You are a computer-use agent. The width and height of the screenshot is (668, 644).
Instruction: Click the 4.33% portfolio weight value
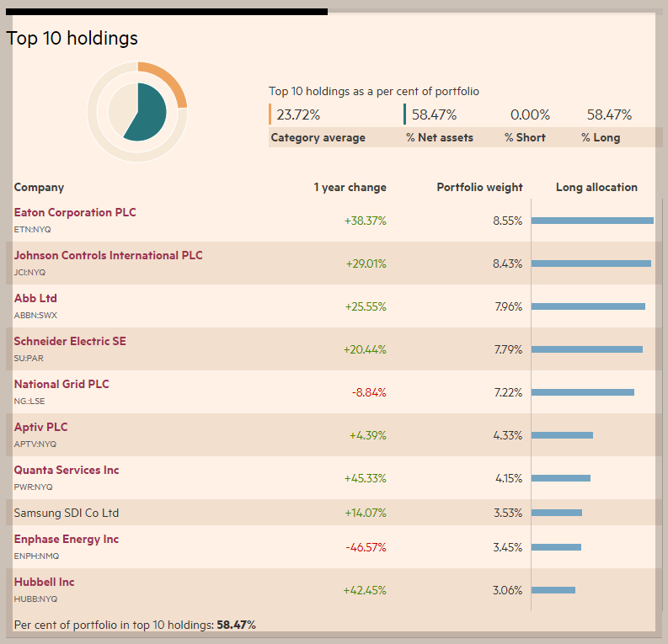pos(508,435)
